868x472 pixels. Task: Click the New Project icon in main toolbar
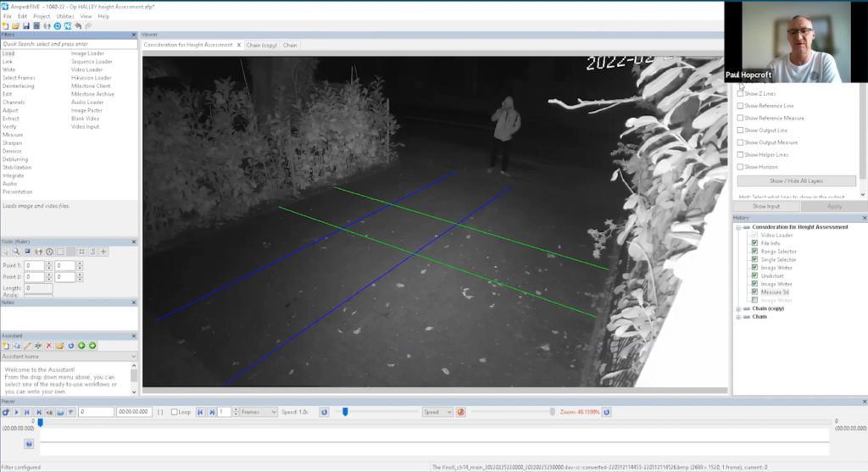coord(6,26)
